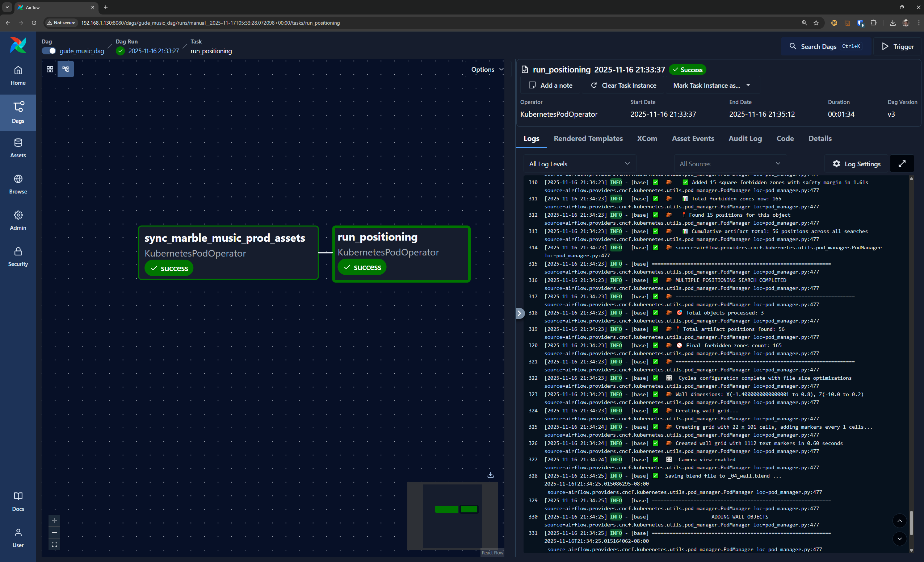
Task: Click the Airflow logo to go home
Action: 18,45
